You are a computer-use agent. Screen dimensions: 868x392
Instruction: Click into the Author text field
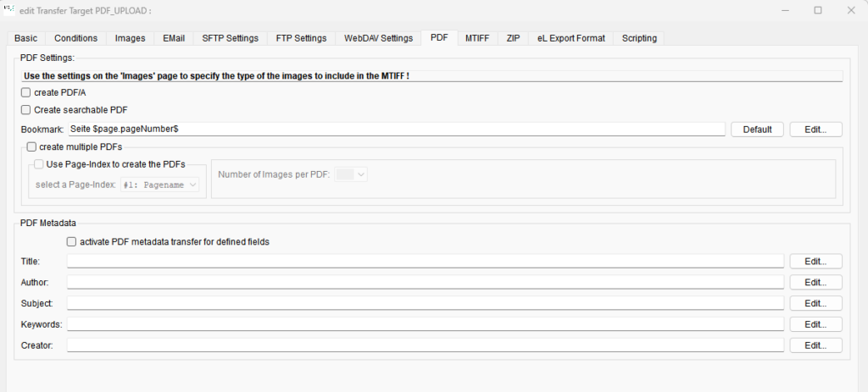pos(426,282)
